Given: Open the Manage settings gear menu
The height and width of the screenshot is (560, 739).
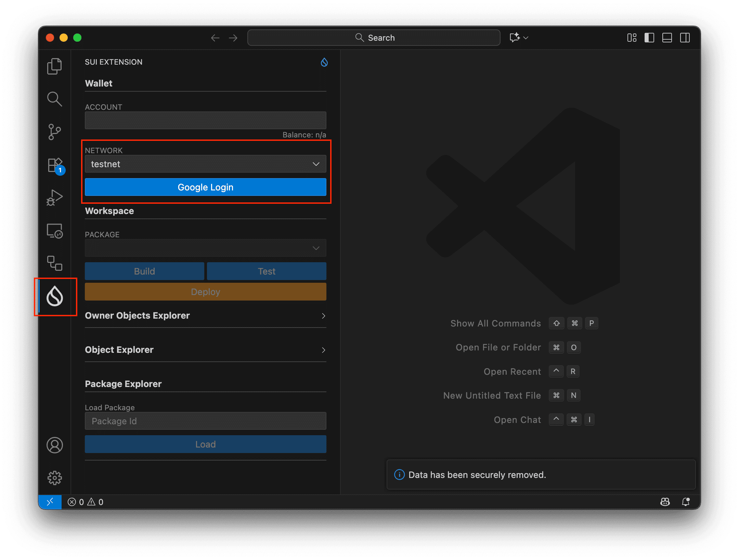Looking at the screenshot, I should [54, 477].
